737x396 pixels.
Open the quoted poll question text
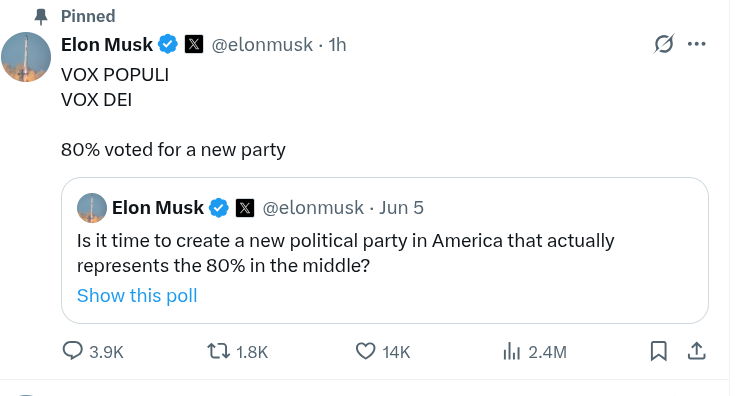[345, 253]
